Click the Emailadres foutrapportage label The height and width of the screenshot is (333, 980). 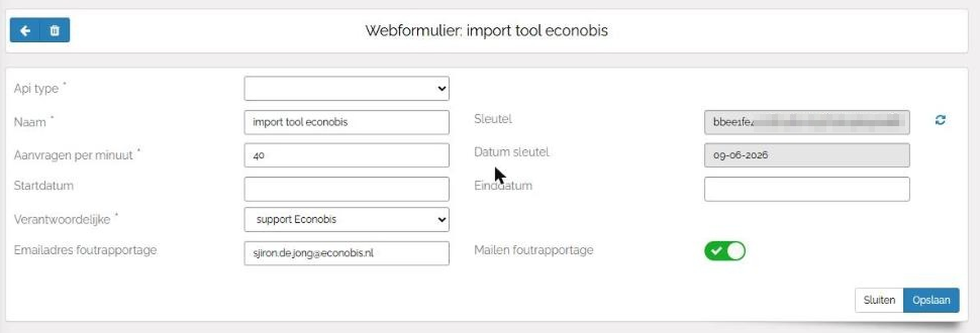(x=85, y=250)
